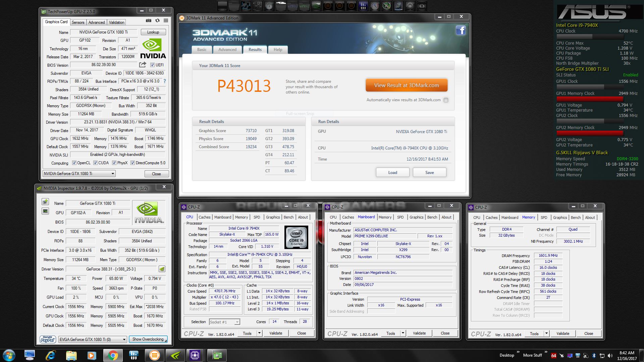This screenshot has height=362, width=644.
Task: Open the EVGA GeForce GTX 1080 Ti (0) dropdown
Action: (x=93, y=339)
